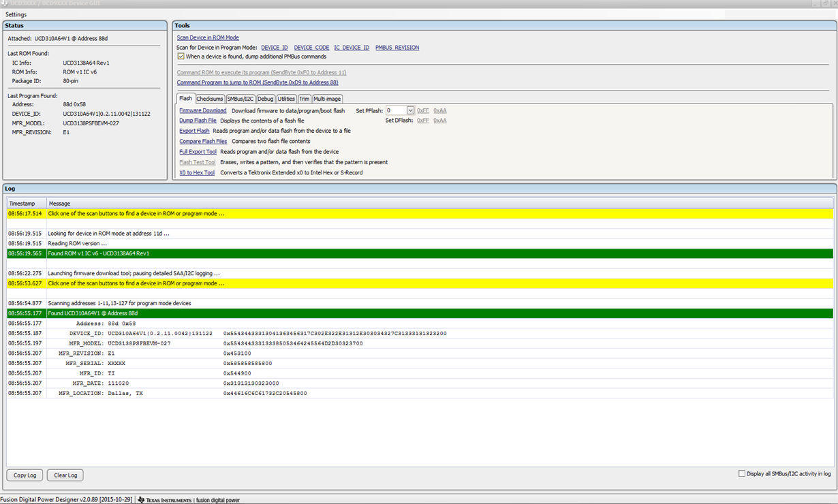Switch to the Checksums tab

pyautogui.click(x=210, y=99)
